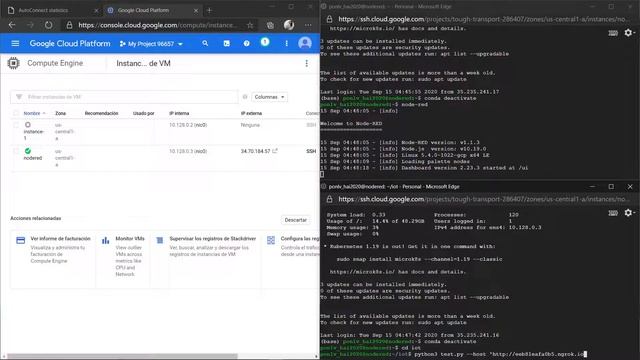Toggle the select-all instances checkbox
The height and width of the screenshot is (360, 640).
pyautogui.click(x=16, y=113)
